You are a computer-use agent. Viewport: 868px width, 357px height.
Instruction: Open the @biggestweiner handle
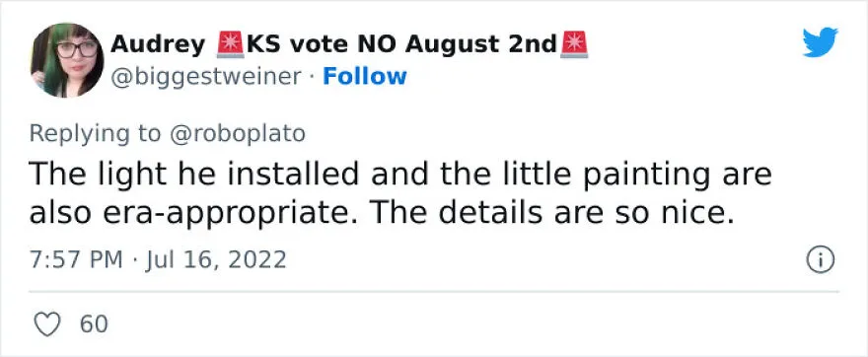206,77
